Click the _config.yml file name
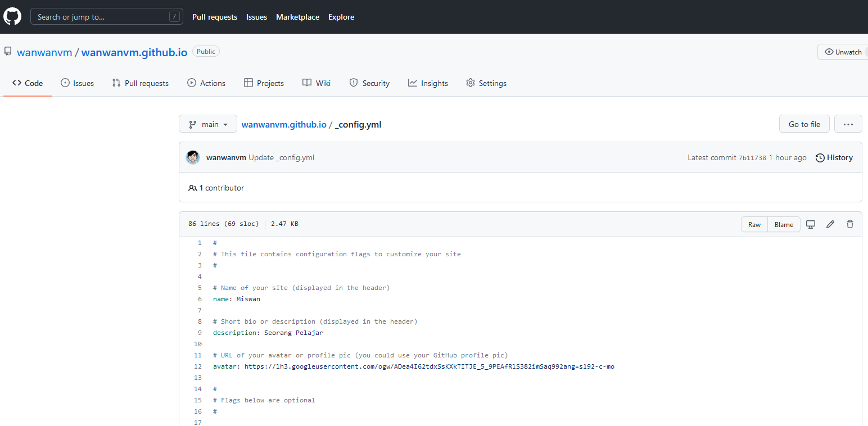The image size is (868, 426). point(358,125)
